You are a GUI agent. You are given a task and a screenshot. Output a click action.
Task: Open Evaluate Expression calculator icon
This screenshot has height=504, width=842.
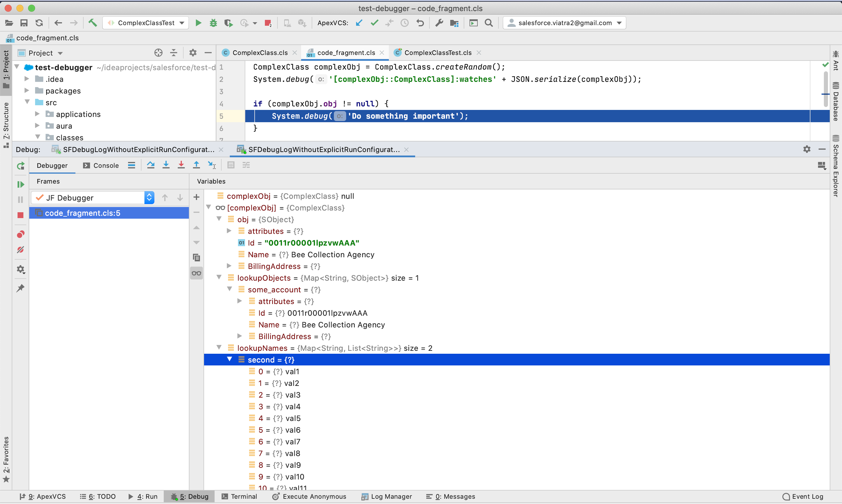[231, 165]
